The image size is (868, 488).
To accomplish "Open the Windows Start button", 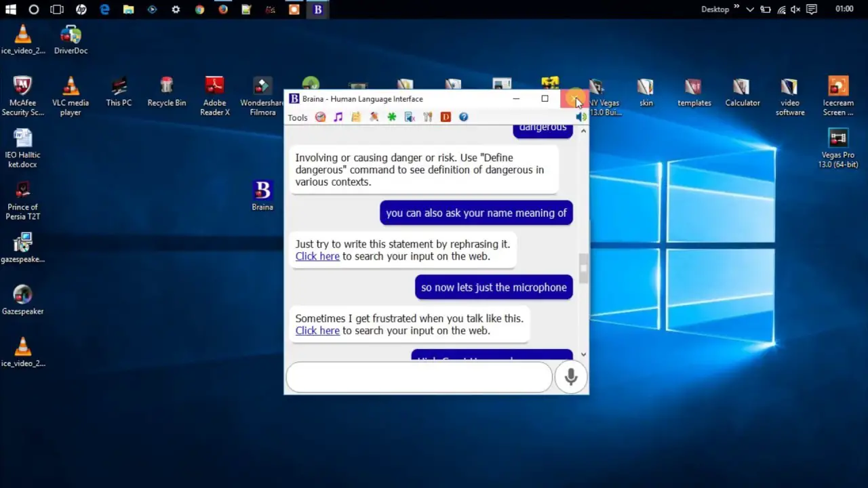I will (10, 9).
